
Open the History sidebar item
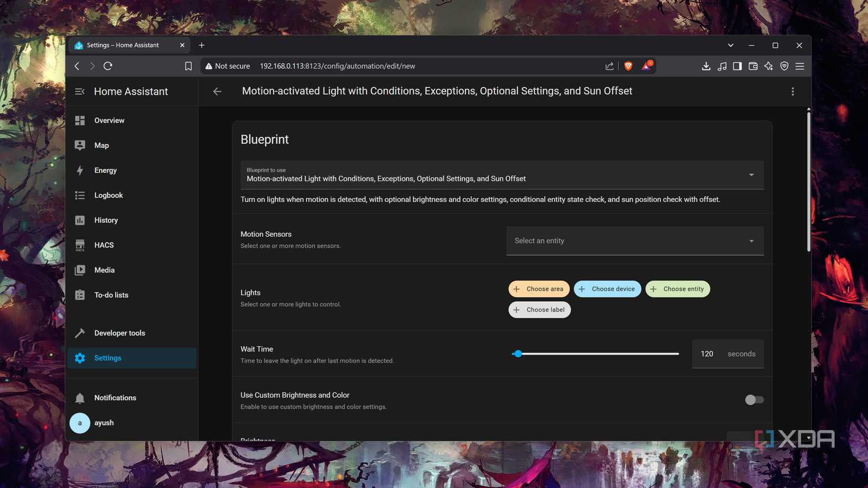point(106,220)
